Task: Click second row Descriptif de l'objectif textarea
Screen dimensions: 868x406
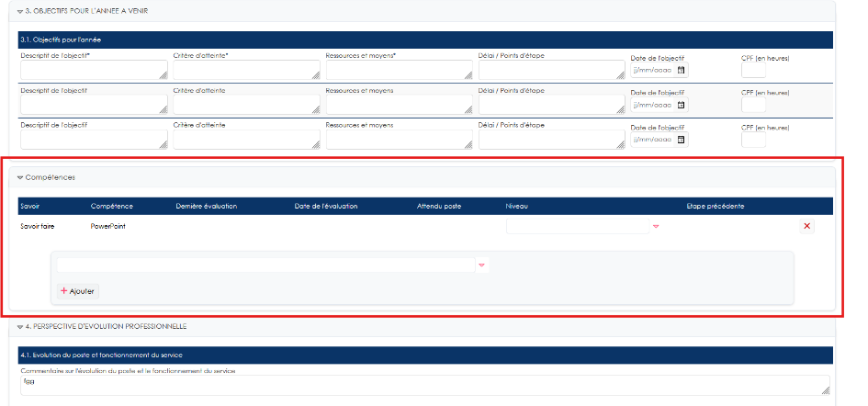Action: pyautogui.click(x=94, y=105)
